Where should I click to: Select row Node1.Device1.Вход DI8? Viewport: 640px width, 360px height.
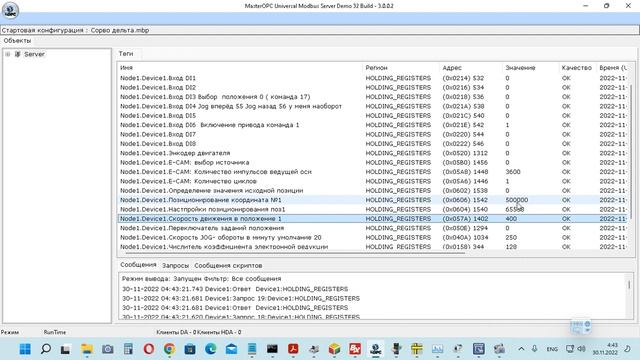click(373, 144)
